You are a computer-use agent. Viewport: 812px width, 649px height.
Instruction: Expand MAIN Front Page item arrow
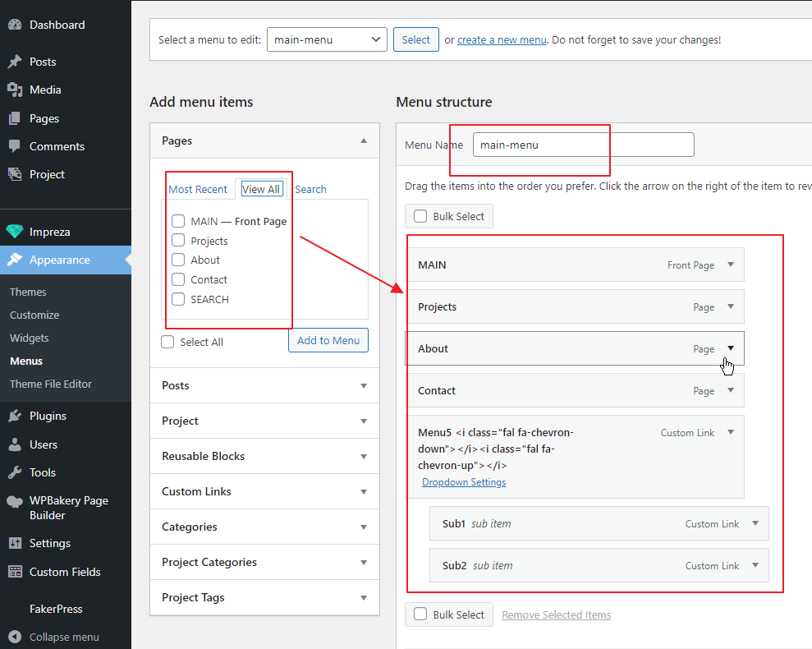tap(731, 265)
